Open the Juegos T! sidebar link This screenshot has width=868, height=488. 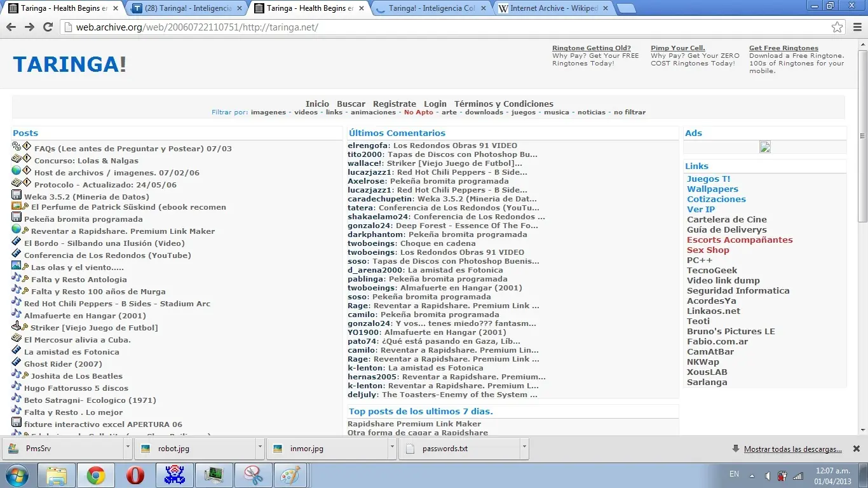coord(709,179)
